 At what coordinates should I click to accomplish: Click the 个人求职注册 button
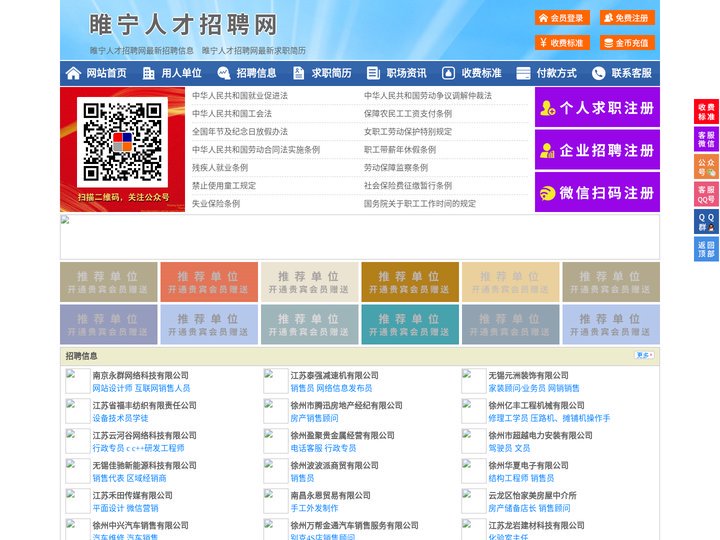coord(597,107)
